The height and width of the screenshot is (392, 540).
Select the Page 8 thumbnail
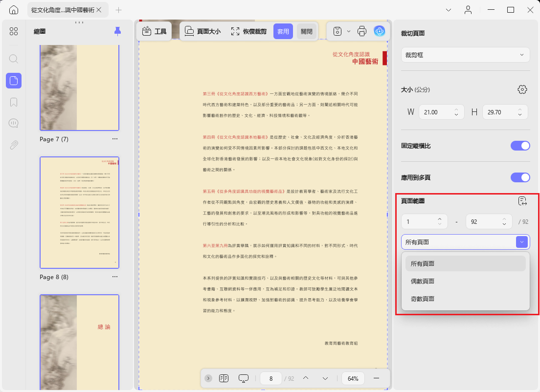click(80, 213)
